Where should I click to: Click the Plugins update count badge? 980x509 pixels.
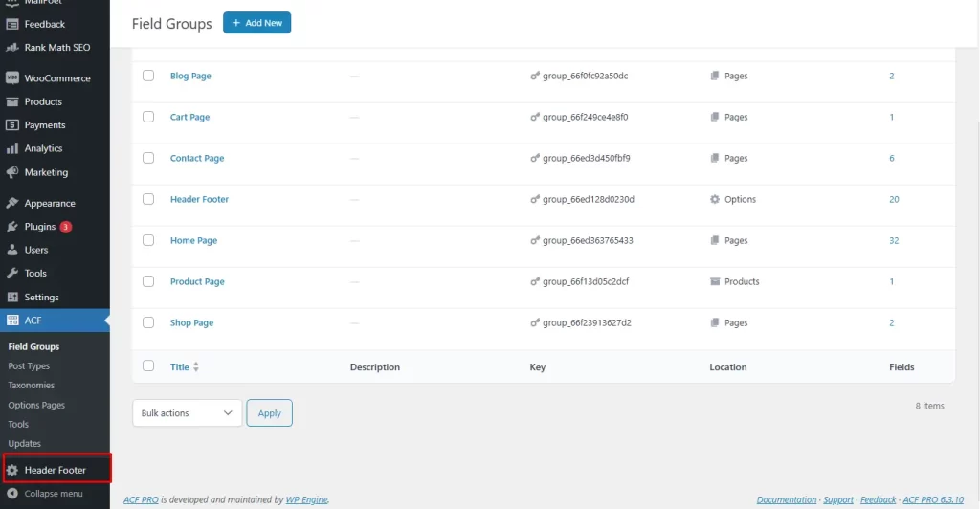coord(66,227)
